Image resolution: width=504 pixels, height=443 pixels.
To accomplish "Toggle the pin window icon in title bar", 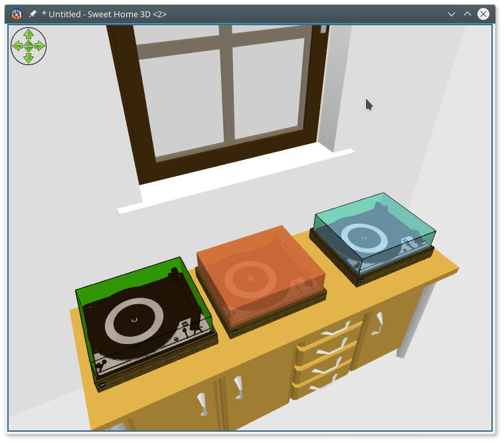I will pos(33,14).
